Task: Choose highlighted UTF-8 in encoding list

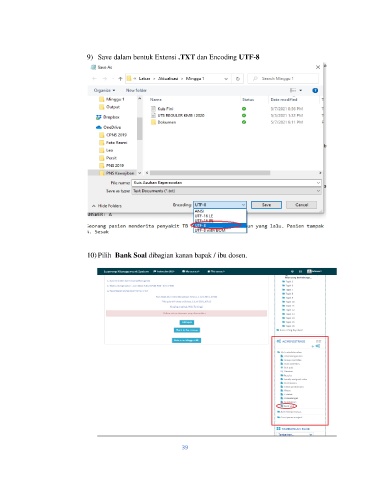Action: coord(220,226)
